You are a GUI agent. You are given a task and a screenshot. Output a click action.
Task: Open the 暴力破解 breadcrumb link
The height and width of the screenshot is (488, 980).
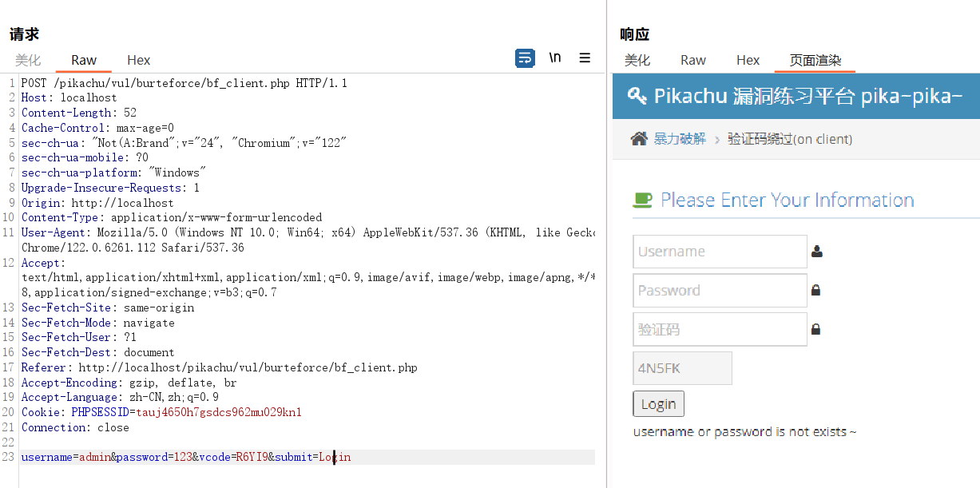(680, 139)
